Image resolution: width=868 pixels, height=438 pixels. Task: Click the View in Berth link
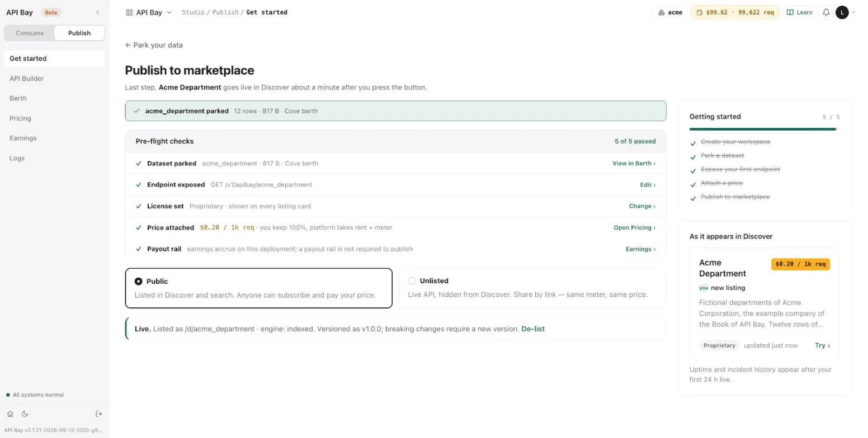click(x=634, y=164)
